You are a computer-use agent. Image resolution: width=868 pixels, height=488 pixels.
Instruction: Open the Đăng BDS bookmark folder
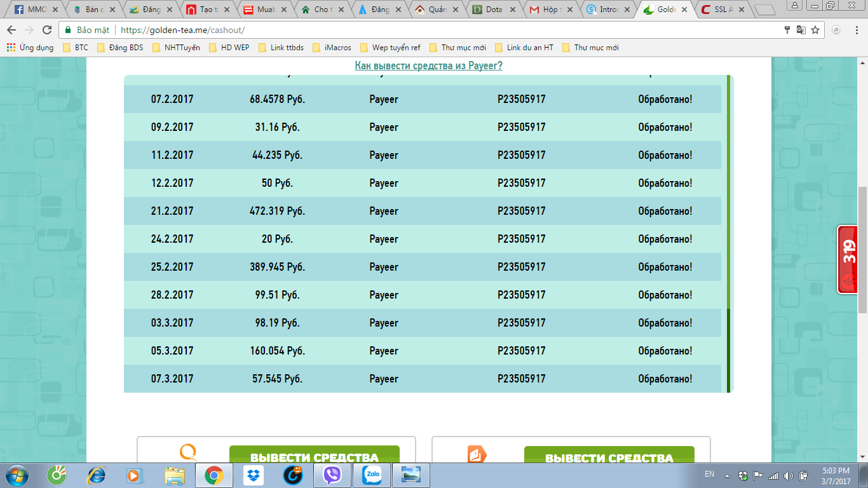pos(120,48)
